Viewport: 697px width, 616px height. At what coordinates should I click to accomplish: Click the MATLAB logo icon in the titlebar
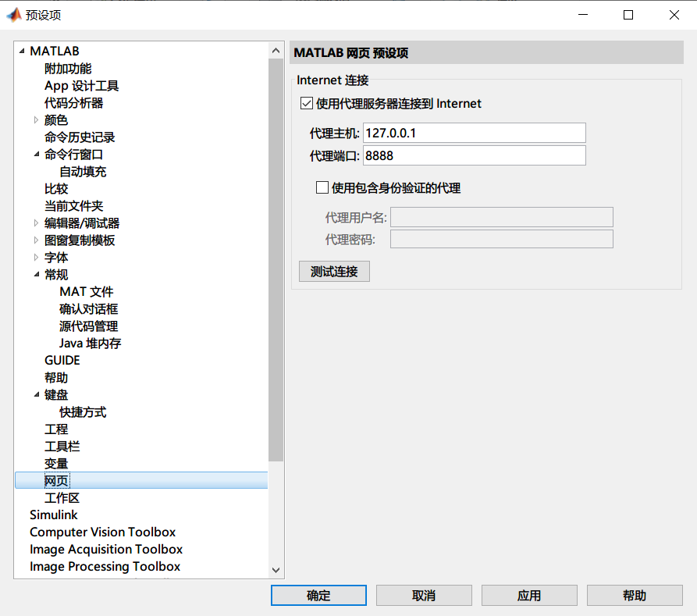[14, 14]
